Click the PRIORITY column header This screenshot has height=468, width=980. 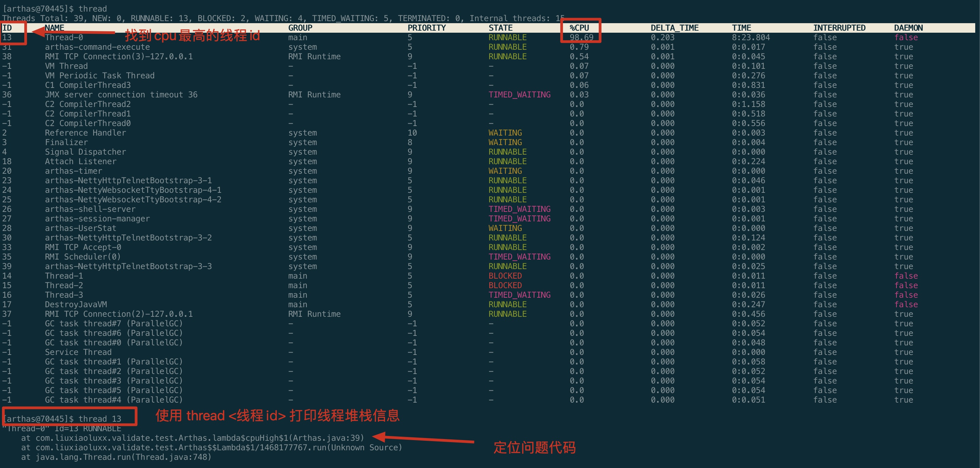tap(426, 28)
